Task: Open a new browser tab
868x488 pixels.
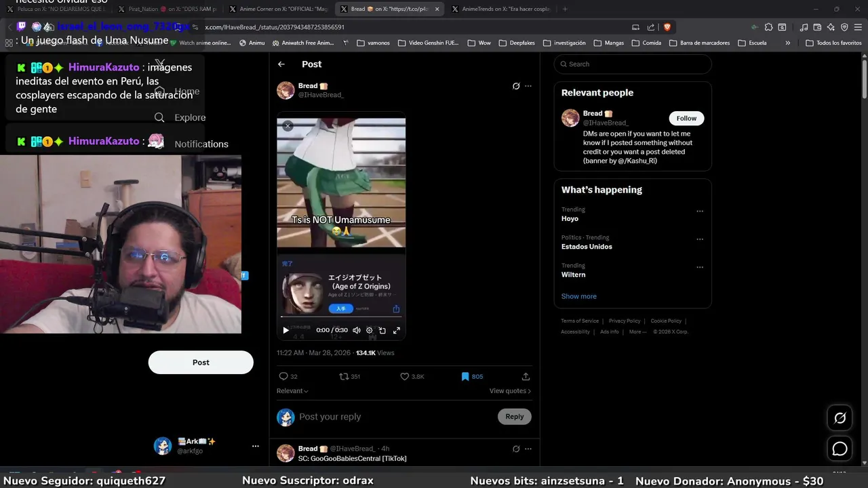Action: pyautogui.click(x=565, y=9)
